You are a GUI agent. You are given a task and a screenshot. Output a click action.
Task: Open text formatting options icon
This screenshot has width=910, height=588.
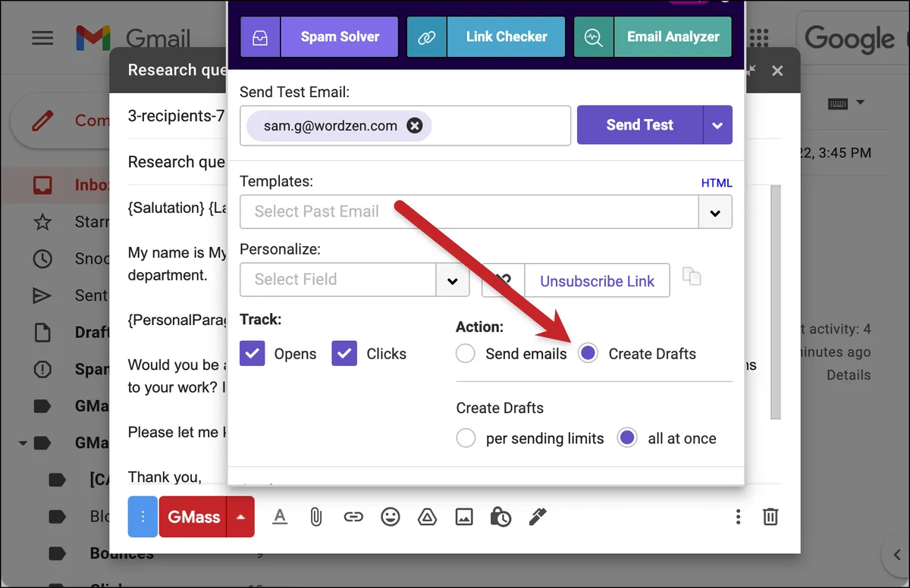[x=280, y=517]
